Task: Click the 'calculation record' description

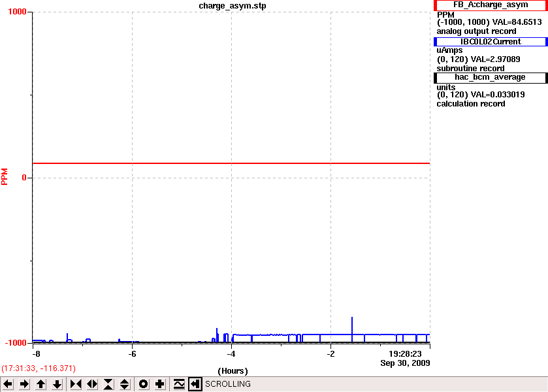Action: pyautogui.click(x=471, y=104)
